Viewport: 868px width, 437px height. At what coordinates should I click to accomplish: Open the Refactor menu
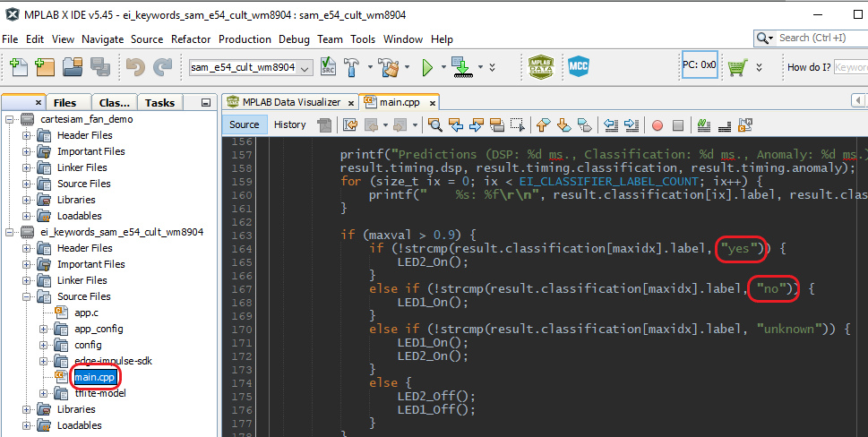192,39
